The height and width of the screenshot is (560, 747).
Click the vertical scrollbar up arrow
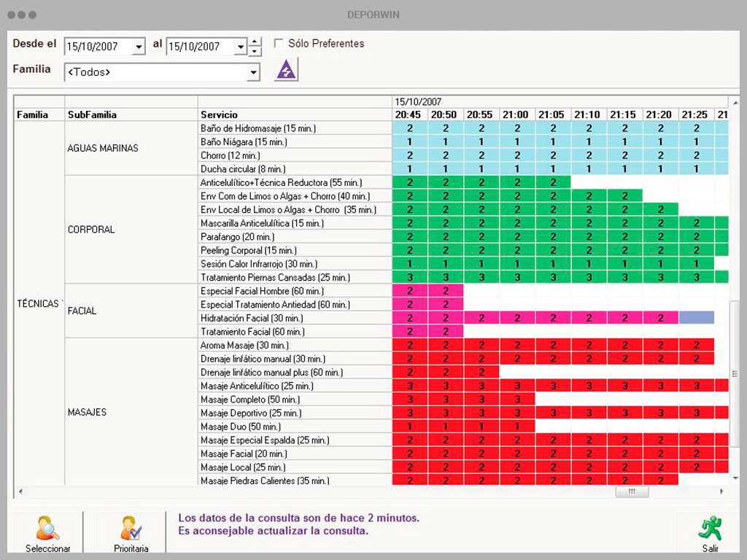[735, 102]
